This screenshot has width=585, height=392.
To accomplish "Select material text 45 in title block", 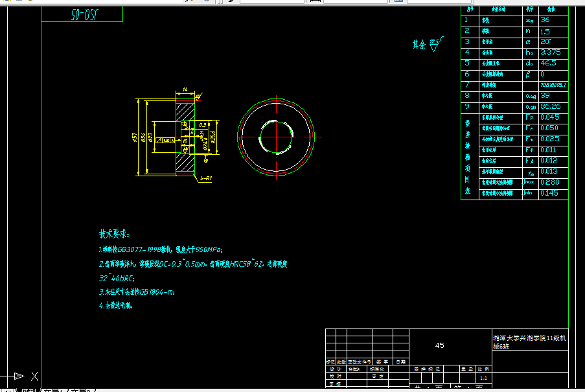I will [439, 345].
